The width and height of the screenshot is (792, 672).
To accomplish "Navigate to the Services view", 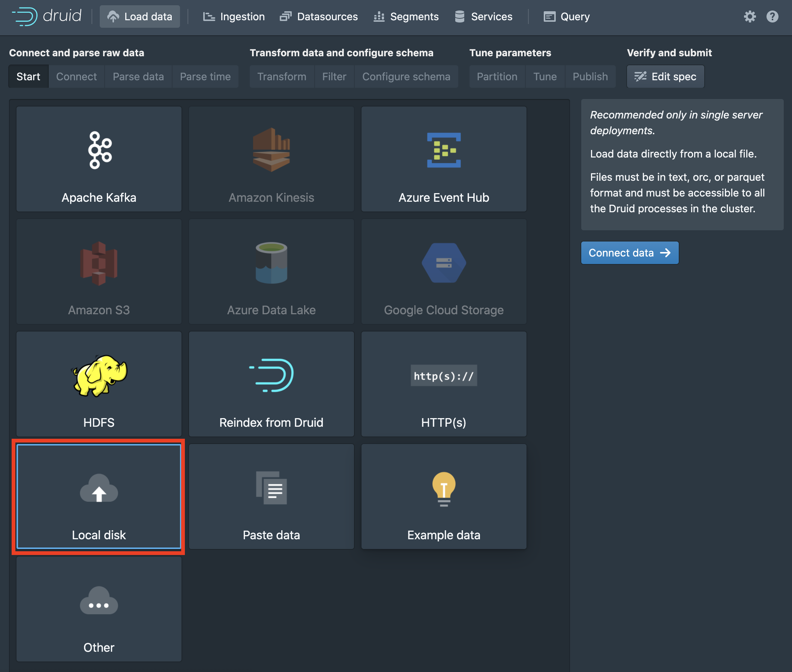I will pos(483,17).
